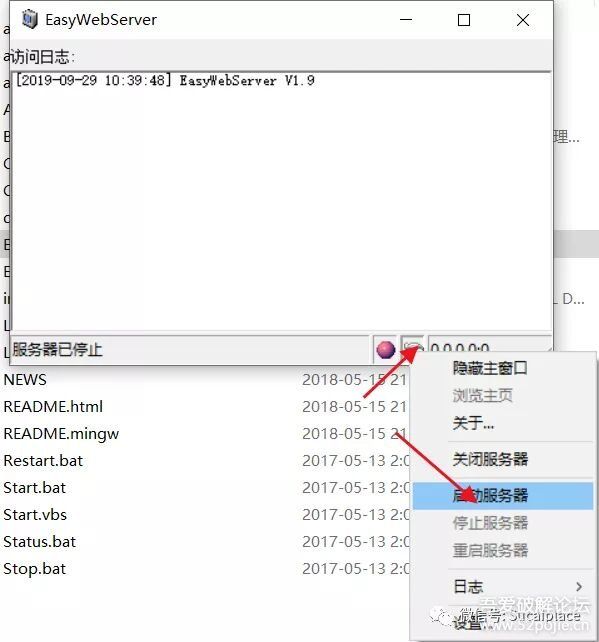This screenshot has height=642, width=599.
Task: Click the purple server status ball icon
Action: (385, 350)
